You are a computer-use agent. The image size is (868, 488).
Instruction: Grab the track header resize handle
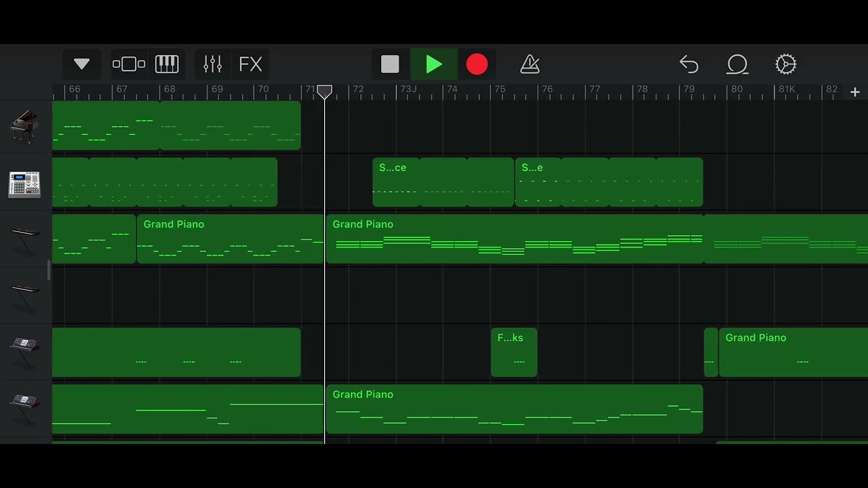click(48, 270)
